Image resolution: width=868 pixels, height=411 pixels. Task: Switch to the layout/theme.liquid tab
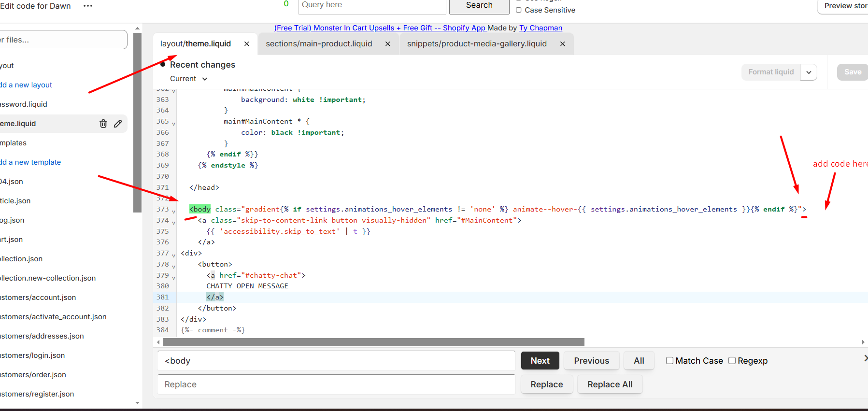[196, 44]
